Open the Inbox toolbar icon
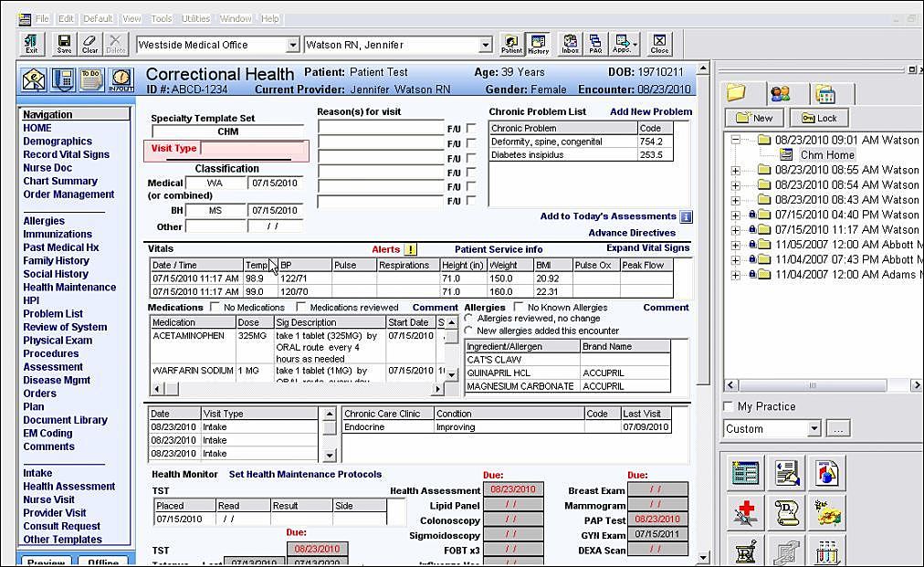The width and height of the screenshot is (924, 567). [x=571, y=44]
